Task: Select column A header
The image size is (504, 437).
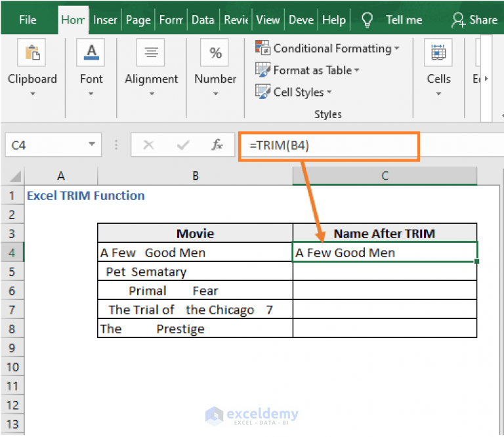Action: 61,176
